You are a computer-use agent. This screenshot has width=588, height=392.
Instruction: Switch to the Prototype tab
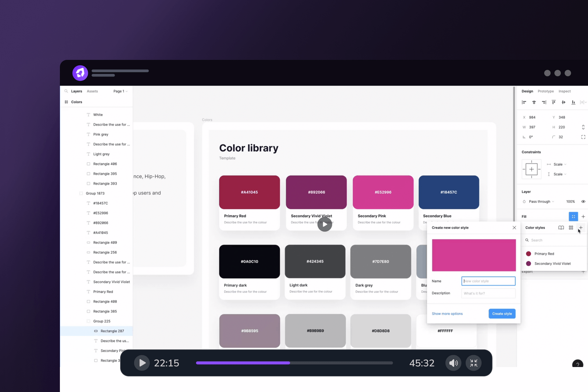pyautogui.click(x=546, y=91)
